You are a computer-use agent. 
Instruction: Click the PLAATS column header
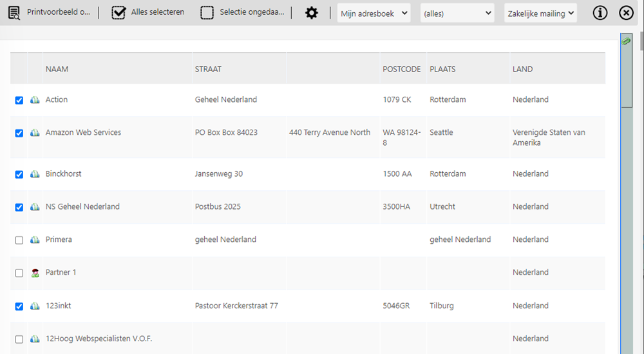[x=442, y=69]
